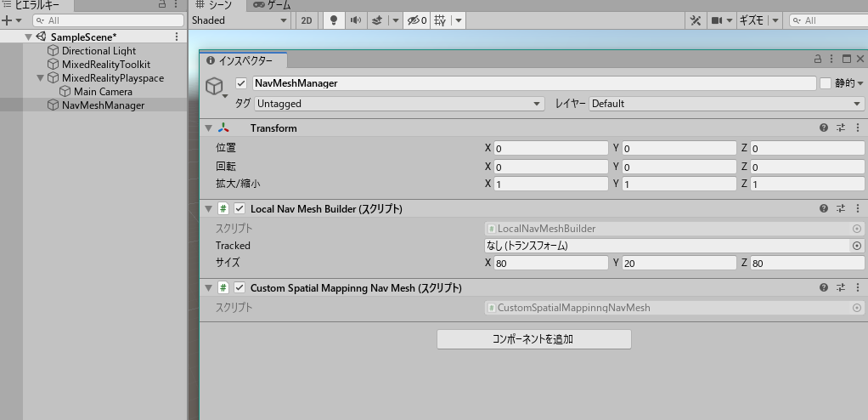Open Transform help icon
The height and width of the screenshot is (420, 868).
point(824,128)
